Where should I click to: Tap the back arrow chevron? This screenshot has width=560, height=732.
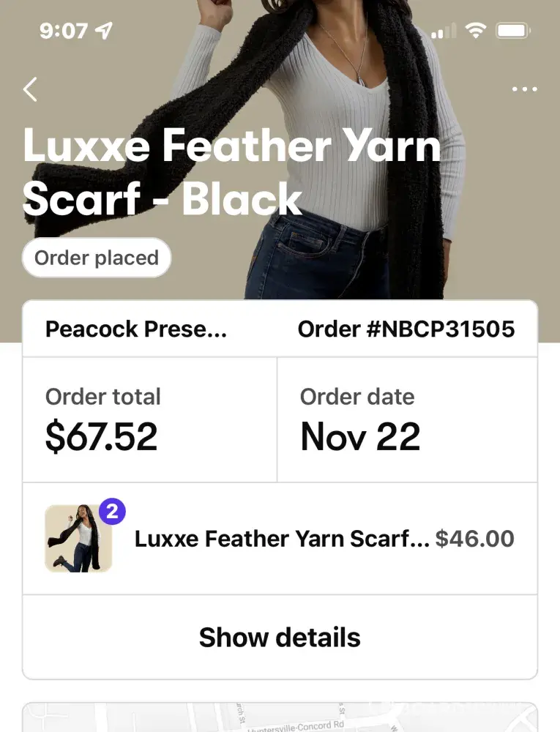pyautogui.click(x=30, y=89)
